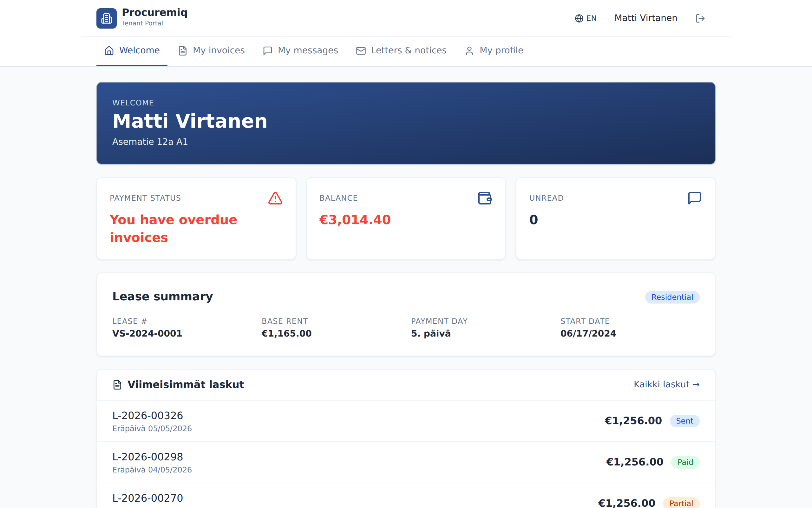Click the Partial status badge

[681, 503]
